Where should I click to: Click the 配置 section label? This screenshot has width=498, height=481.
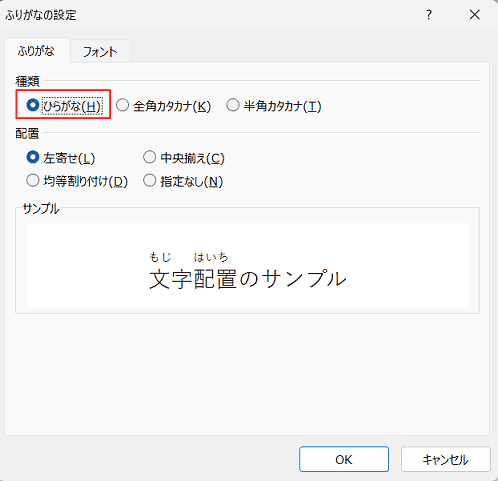point(27,134)
